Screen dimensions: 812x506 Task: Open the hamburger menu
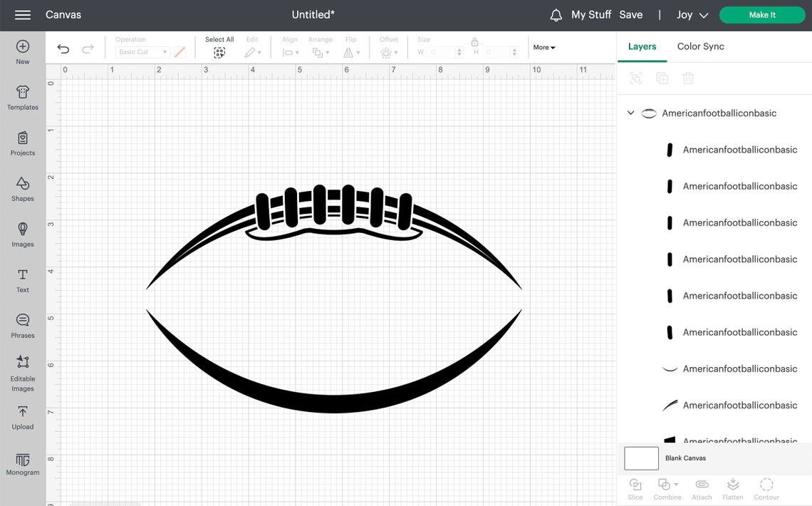pyautogui.click(x=22, y=14)
